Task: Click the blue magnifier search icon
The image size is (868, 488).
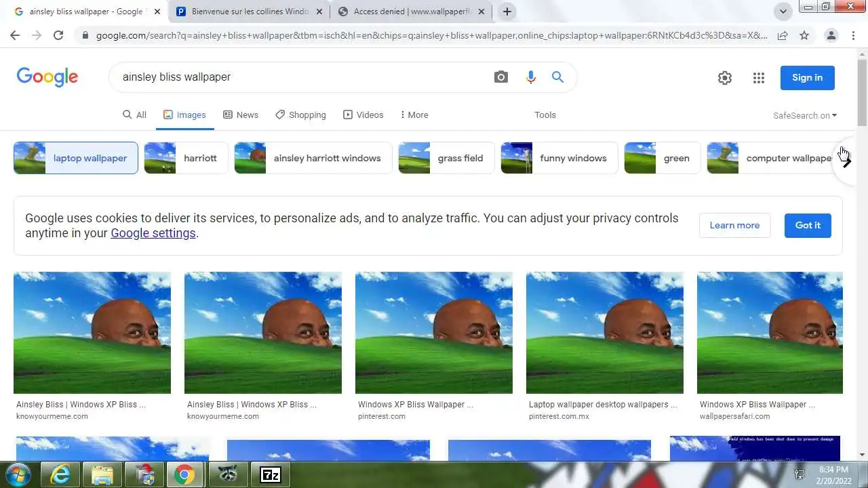Action: pos(557,77)
